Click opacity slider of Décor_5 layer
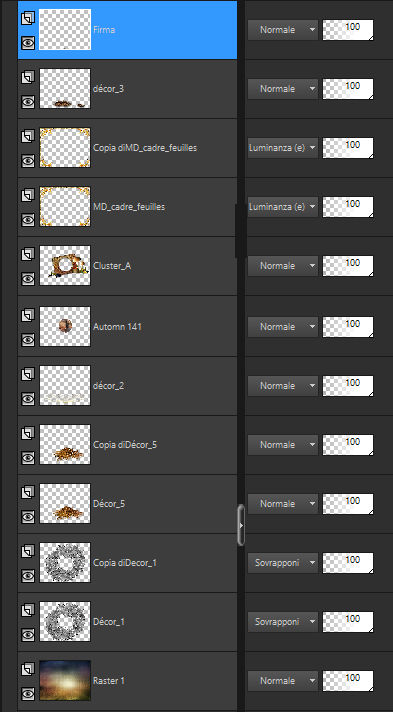 [348, 504]
